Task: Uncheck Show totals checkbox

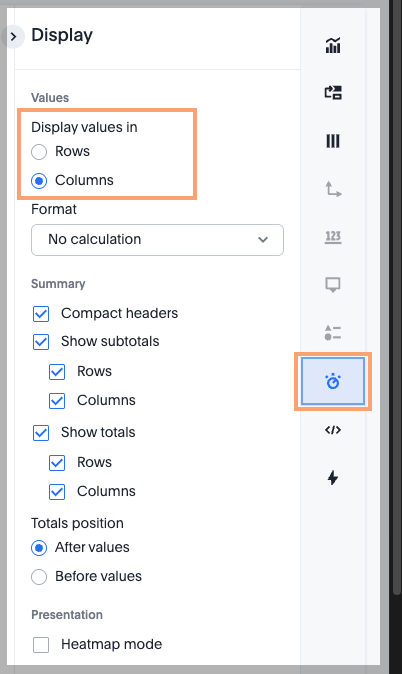Action: [x=41, y=433]
